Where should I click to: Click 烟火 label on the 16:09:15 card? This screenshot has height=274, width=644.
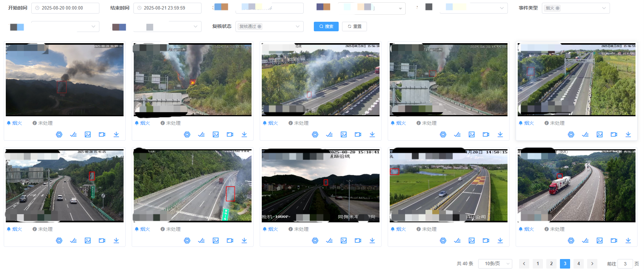tap(17, 123)
